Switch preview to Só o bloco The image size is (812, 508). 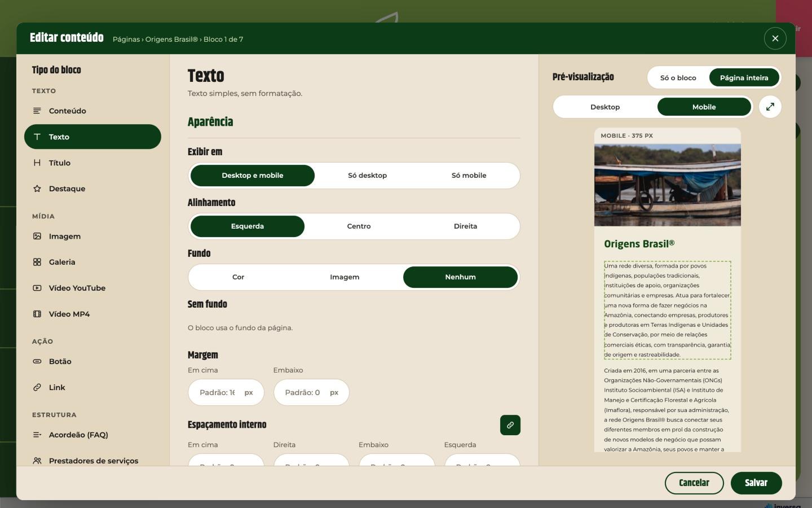(678, 78)
